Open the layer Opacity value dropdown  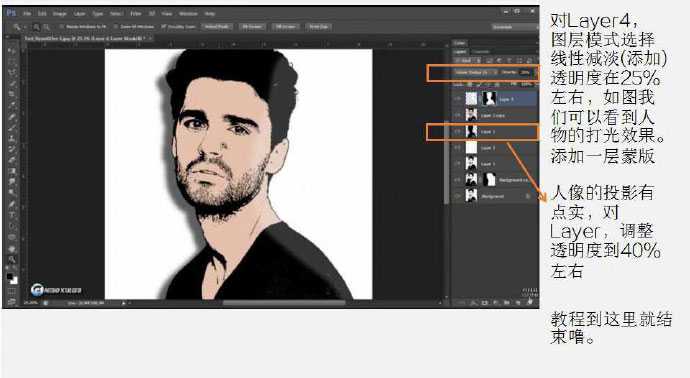click(525, 72)
